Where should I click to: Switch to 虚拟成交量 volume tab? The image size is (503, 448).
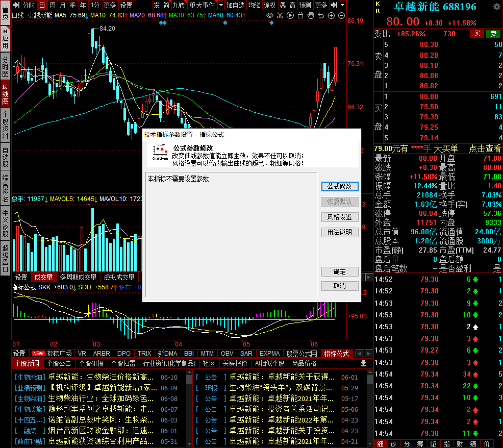(119, 277)
